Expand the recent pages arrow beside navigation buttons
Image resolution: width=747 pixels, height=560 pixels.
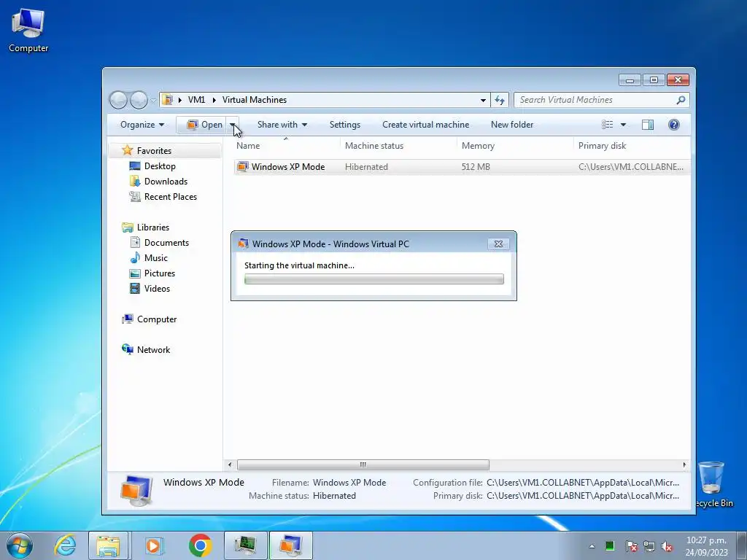[153, 101]
